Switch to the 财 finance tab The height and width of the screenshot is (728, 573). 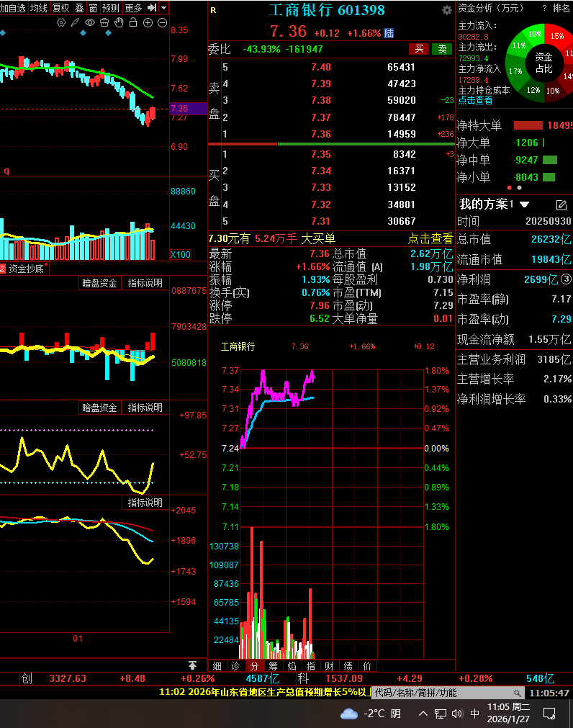(x=330, y=666)
